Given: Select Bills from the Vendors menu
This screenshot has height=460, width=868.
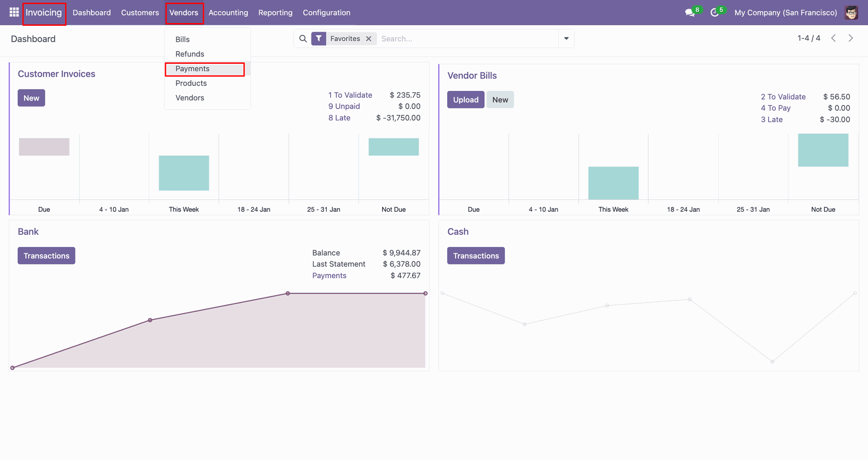Looking at the screenshot, I should pyautogui.click(x=183, y=39).
